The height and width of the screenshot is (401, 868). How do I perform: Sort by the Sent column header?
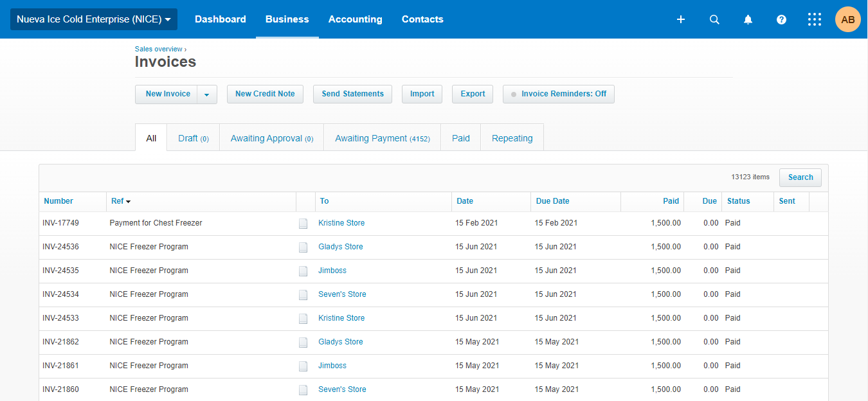coord(787,201)
